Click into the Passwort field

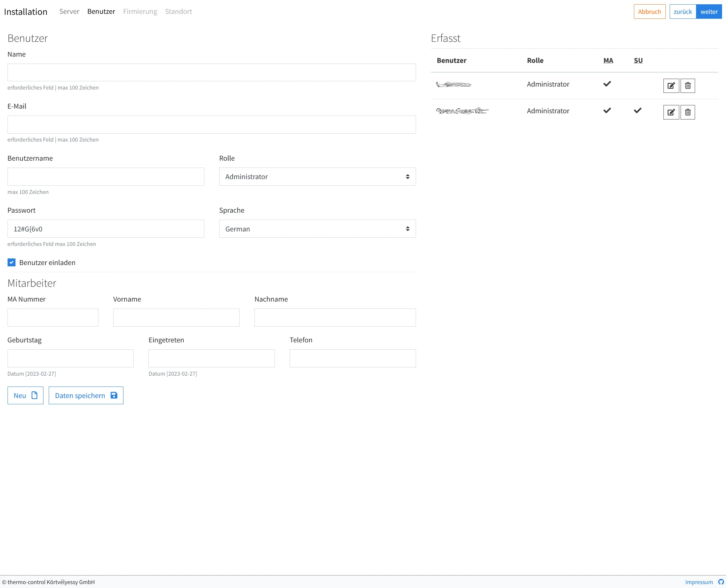106,228
